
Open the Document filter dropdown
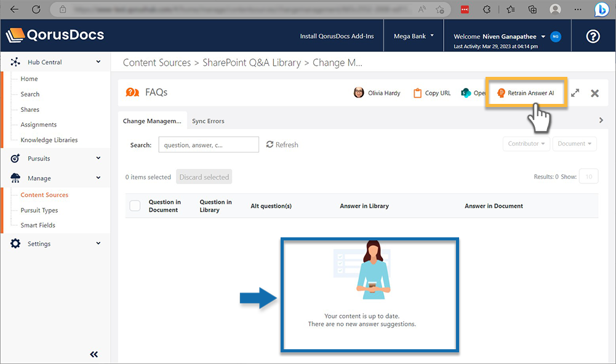click(x=574, y=144)
